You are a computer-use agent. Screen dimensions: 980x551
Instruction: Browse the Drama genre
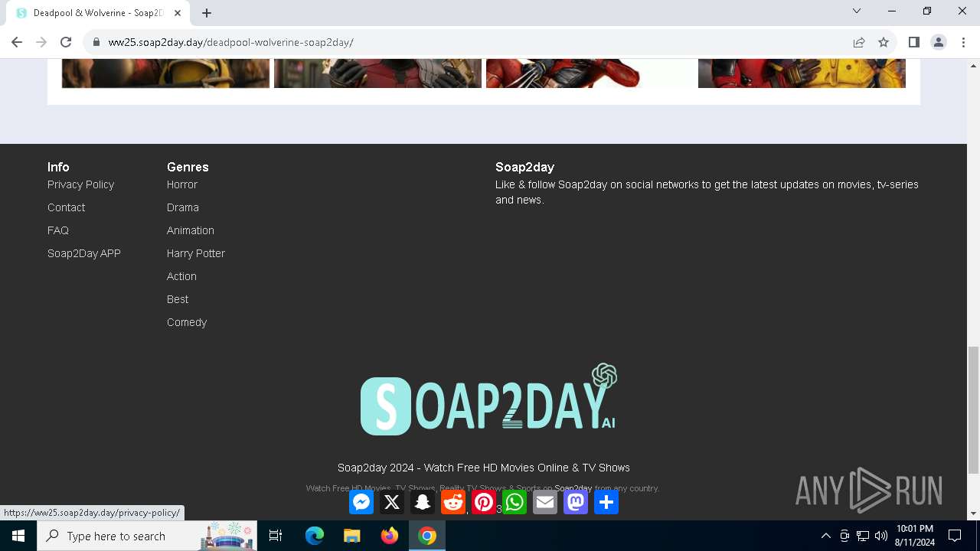[183, 207]
